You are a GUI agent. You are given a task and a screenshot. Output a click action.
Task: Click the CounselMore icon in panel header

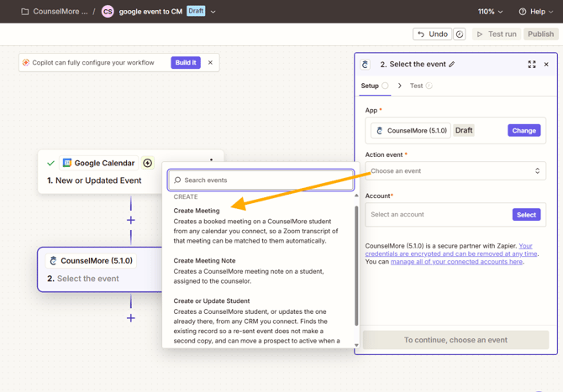366,65
